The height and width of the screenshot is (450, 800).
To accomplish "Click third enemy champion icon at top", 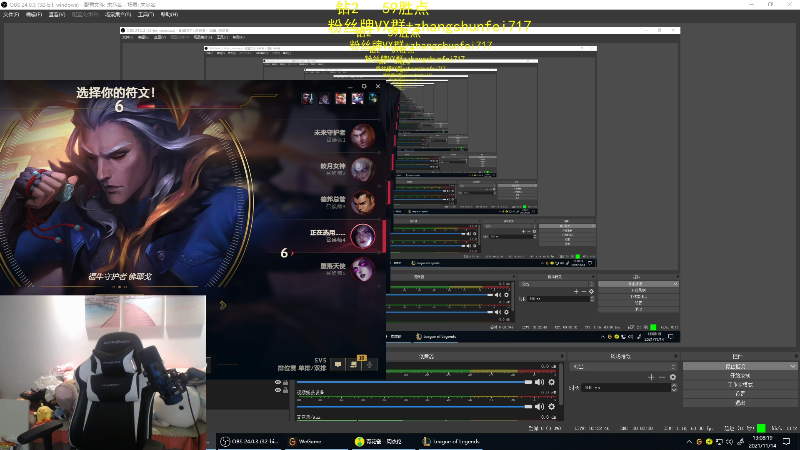I will [340, 98].
